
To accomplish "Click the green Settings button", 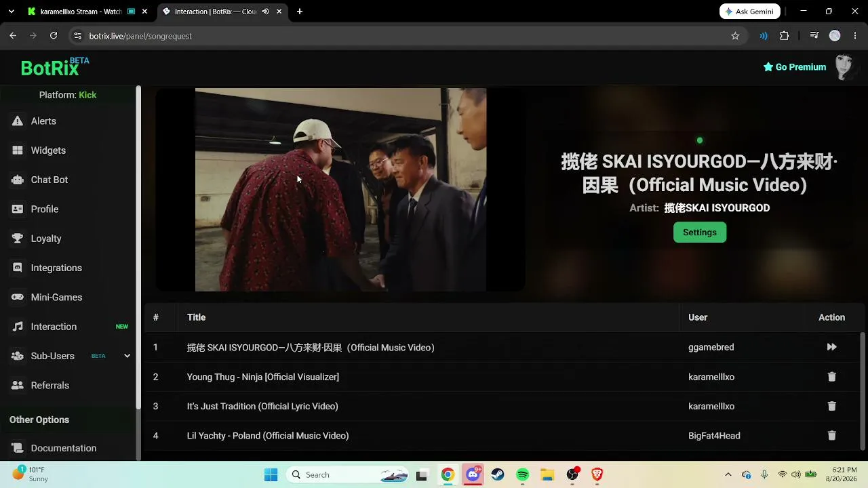I will (699, 232).
